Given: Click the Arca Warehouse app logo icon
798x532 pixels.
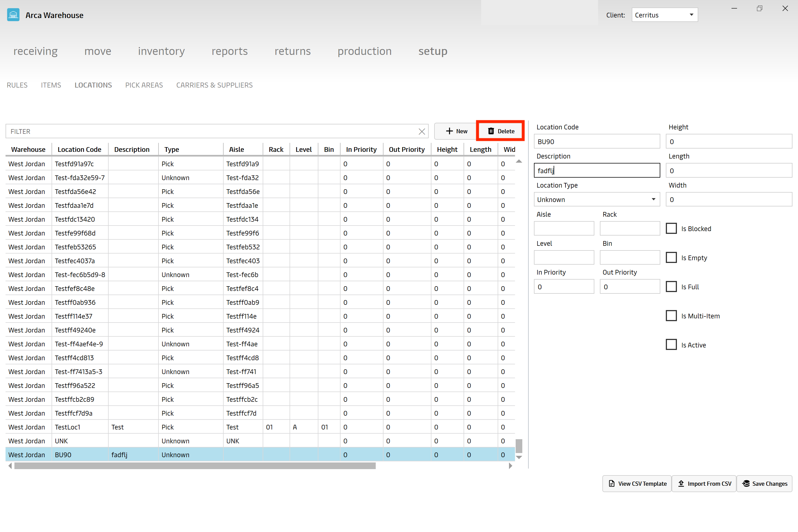Looking at the screenshot, I should 13,15.
